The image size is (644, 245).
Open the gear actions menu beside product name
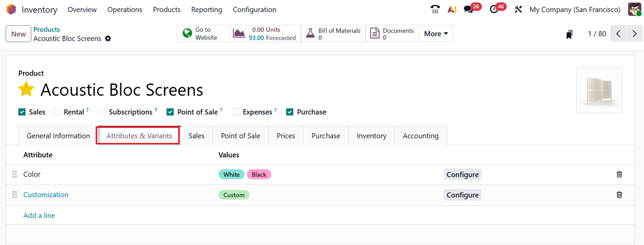pos(108,38)
